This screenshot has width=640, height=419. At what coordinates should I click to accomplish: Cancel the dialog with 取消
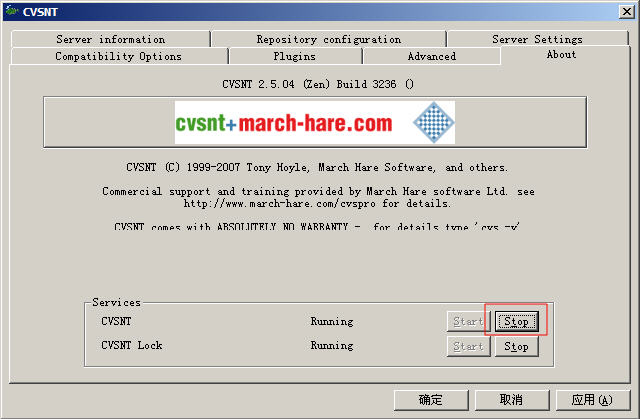510,400
